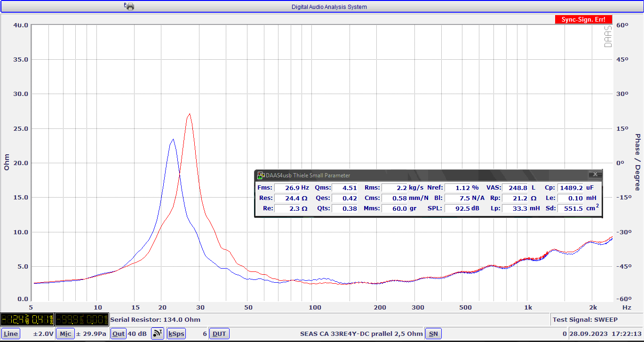Click the Mms value field
The width and height of the screenshot is (644, 342).
(x=395, y=208)
